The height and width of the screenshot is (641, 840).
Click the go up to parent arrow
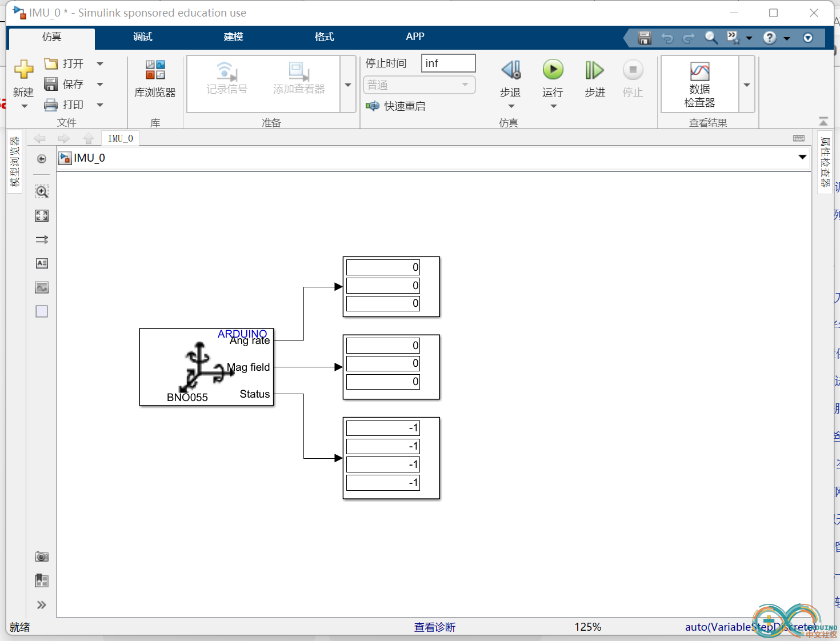coord(88,138)
